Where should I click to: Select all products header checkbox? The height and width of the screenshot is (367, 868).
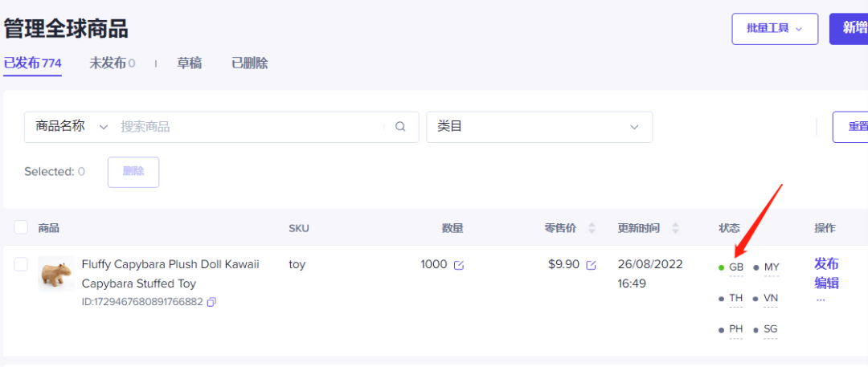pos(21,228)
